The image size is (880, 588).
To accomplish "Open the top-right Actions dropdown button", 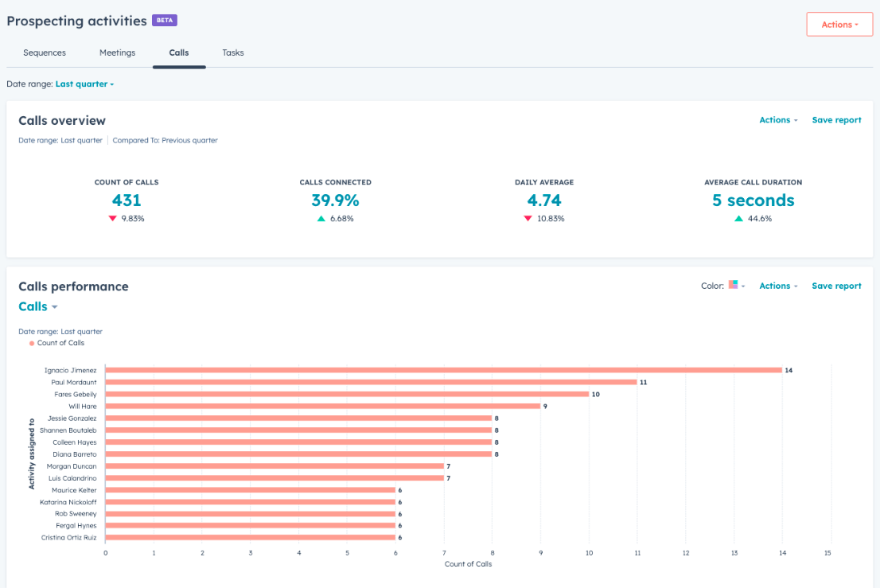I will point(839,25).
